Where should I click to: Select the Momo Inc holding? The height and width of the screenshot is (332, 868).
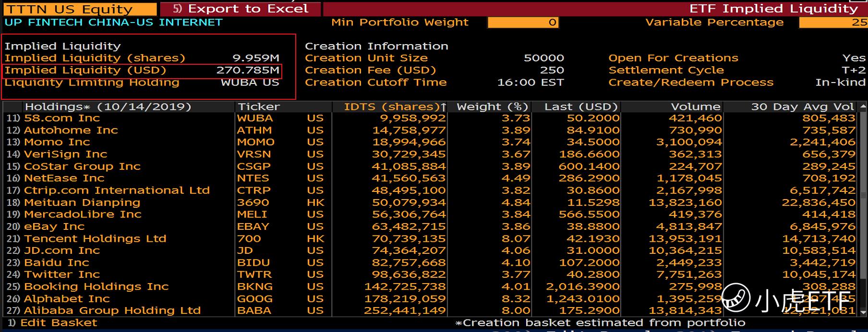tap(430, 142)
